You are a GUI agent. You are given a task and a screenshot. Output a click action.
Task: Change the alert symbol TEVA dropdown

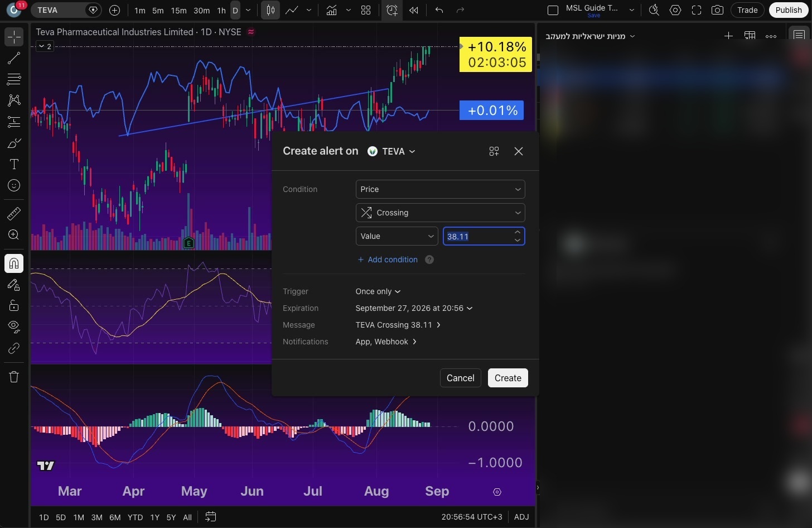[x=391, y=151]
